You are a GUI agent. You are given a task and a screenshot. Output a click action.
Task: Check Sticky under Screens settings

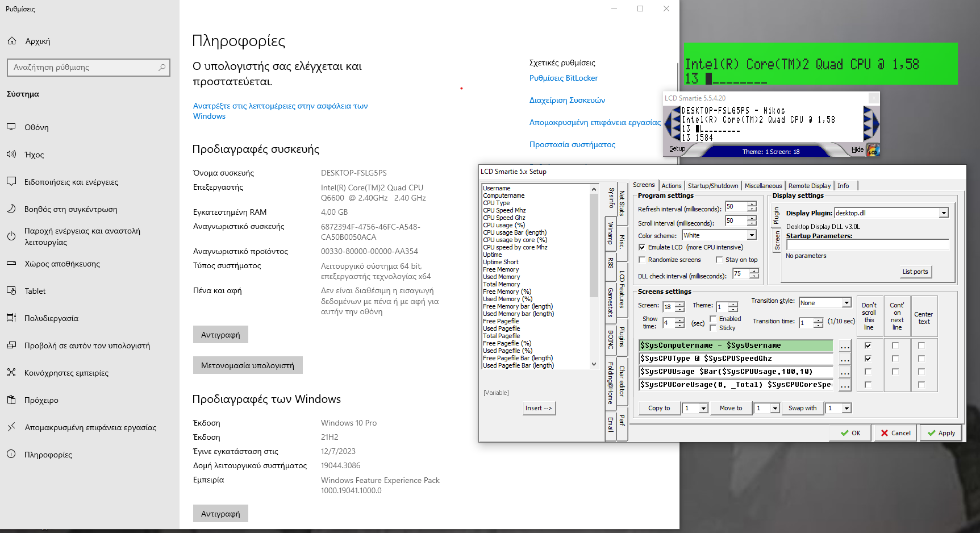pyautogui.click(x=714, y=327)
